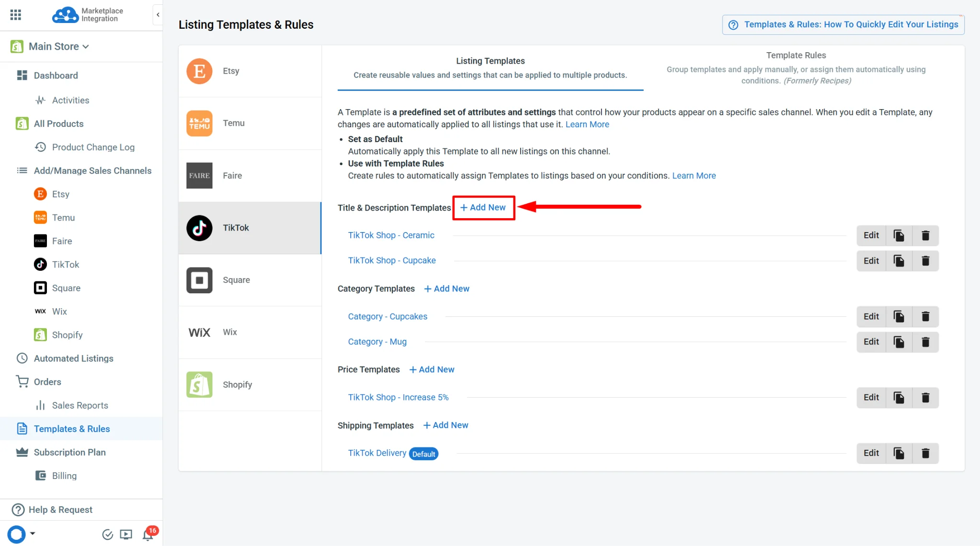Collapse the sidebar with the chevron arrow

(x=158, y=15)
